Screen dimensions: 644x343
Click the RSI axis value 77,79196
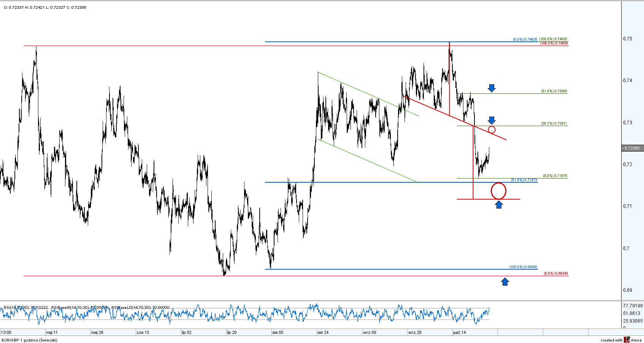tap(633, 306)
